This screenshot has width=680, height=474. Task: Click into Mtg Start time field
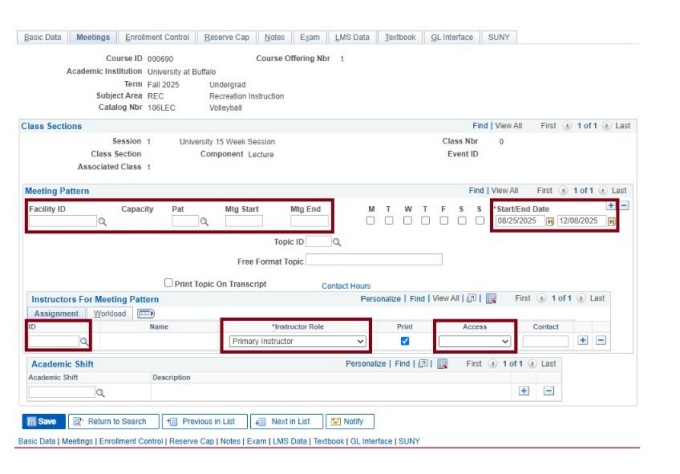[x=244, y=221]
